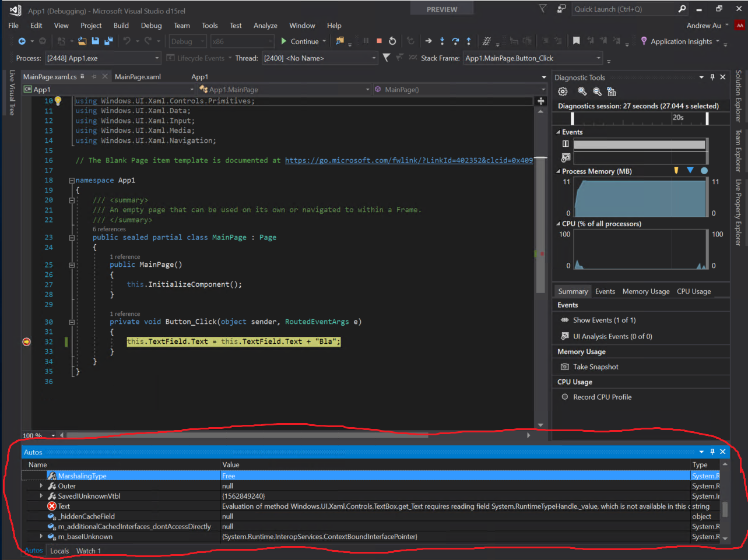Click the Save All disks icon
The width and height of the screenshot is (748, 560).
click(x=108, y=41)
